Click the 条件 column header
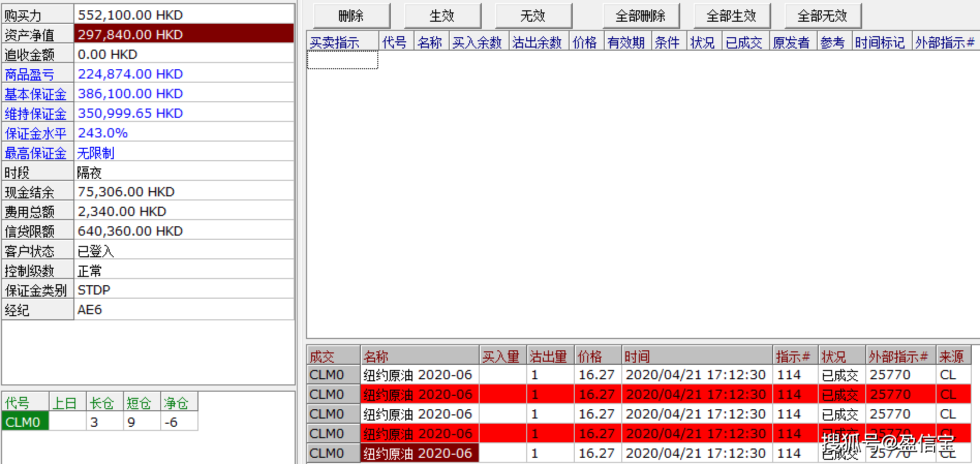Viewport: 980px width, 464px height. click(669, 42)
